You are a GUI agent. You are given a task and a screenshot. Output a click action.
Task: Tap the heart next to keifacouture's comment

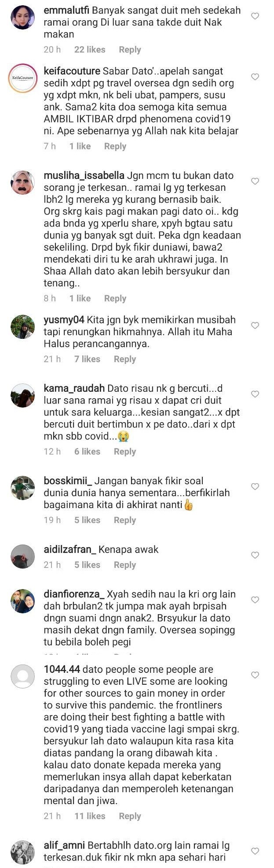255,77
